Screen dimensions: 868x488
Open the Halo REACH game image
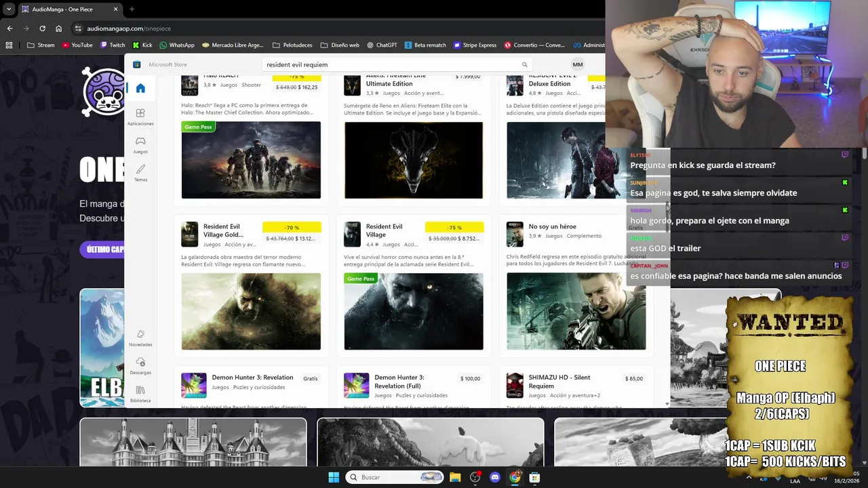click(x=251, y=160)
